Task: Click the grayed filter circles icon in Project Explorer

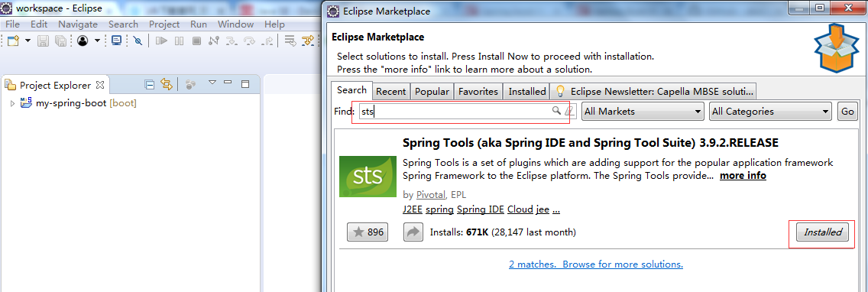Action: click(x=191, y=84)
